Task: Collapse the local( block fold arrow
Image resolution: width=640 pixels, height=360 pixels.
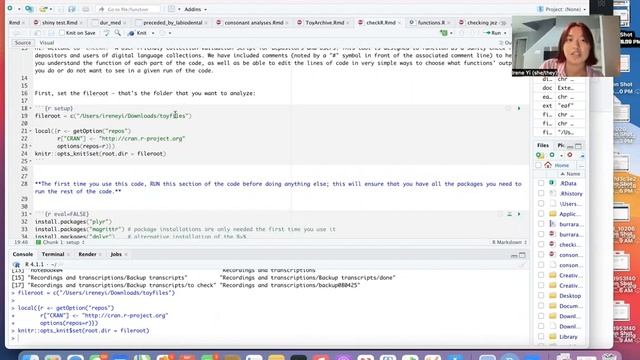Action: (x=30, y=131)
